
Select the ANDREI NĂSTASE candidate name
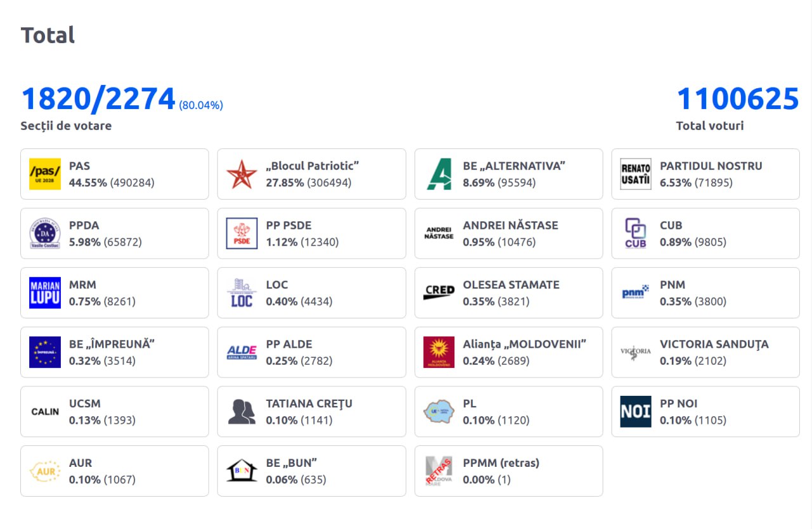[510, 226]
